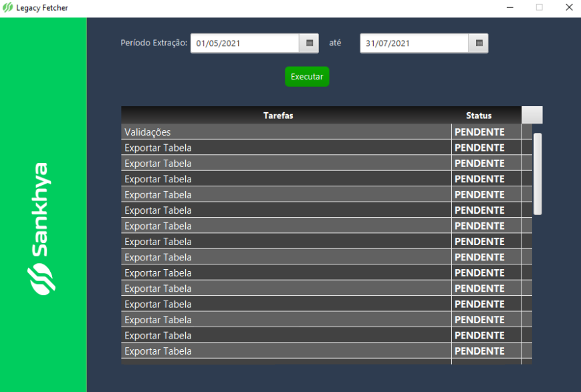Select the Validações task row
This screenshot has width=581, height=392.
(x=321, y=132)
